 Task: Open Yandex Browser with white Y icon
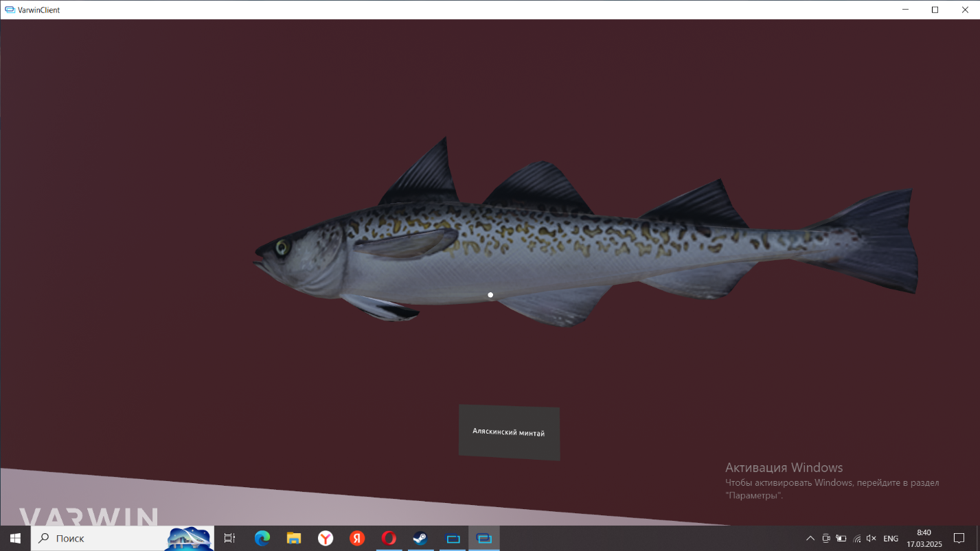tap(326, 539)
